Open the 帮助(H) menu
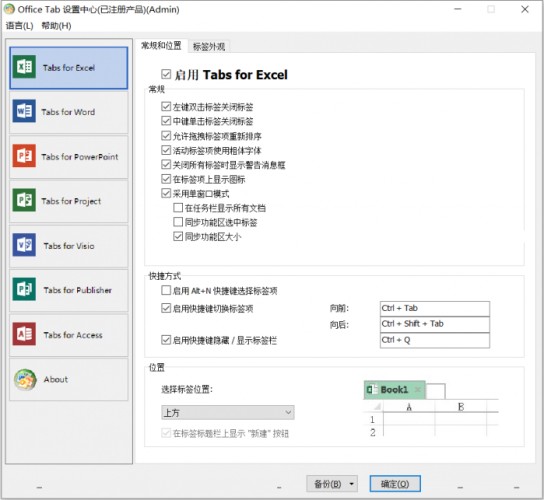 56,26
